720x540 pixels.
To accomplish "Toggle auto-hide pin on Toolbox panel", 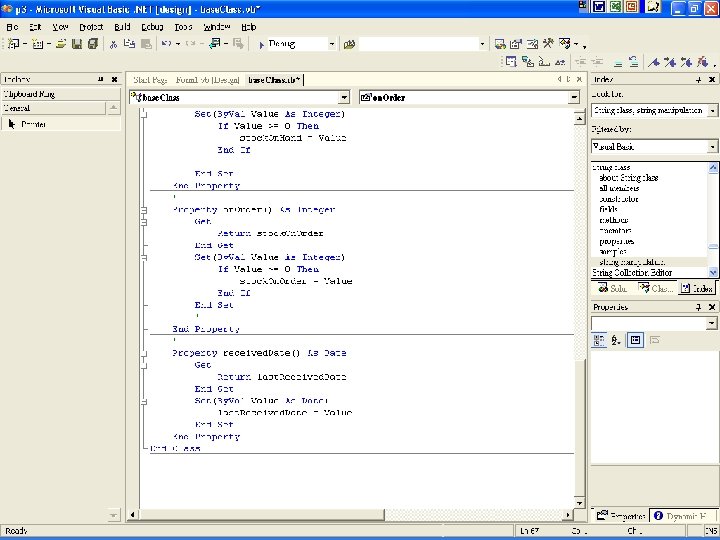I will pos(100,79).
